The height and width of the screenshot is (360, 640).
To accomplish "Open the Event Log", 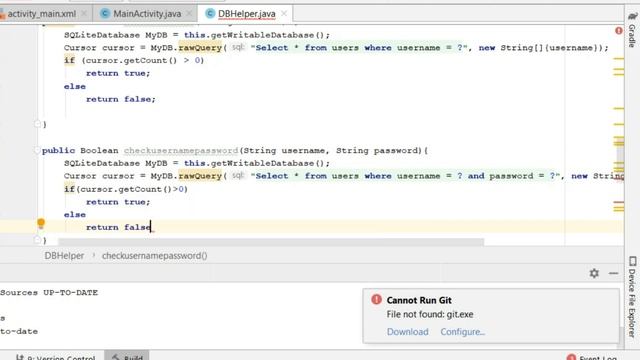I will click(592, 357).
